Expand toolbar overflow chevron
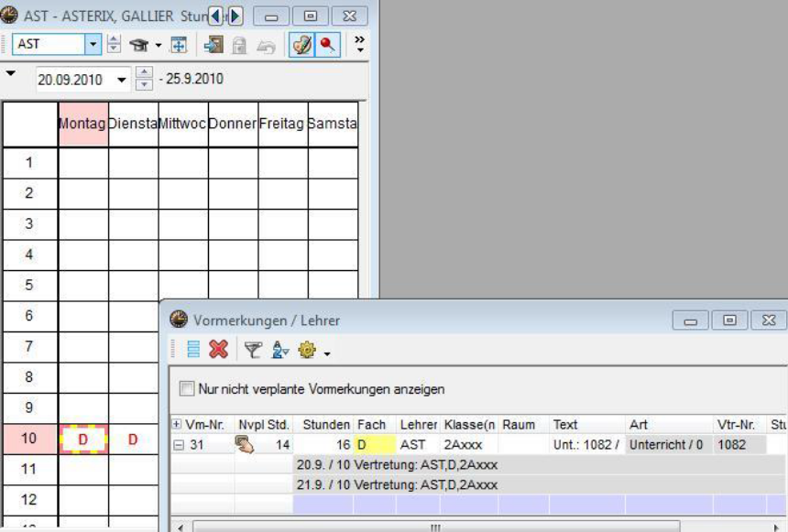The height and width of the screenshot is (532, 788). 358,44
